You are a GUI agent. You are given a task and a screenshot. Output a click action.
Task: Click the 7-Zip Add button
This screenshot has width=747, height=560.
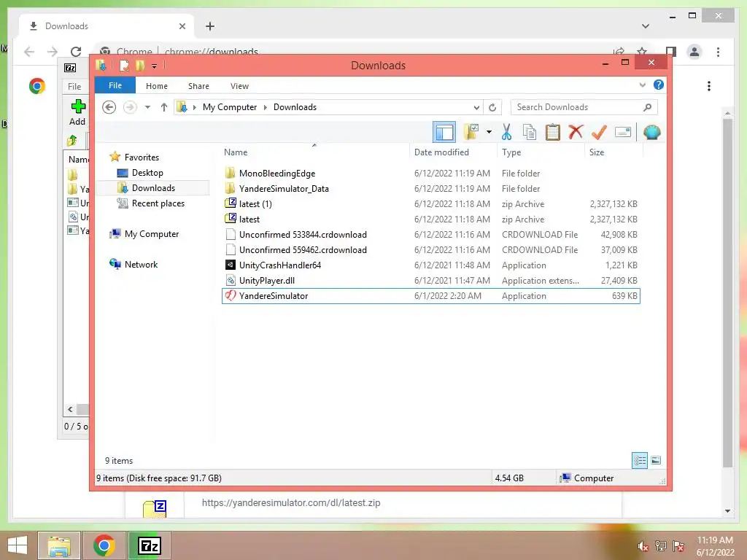(77, 112)
